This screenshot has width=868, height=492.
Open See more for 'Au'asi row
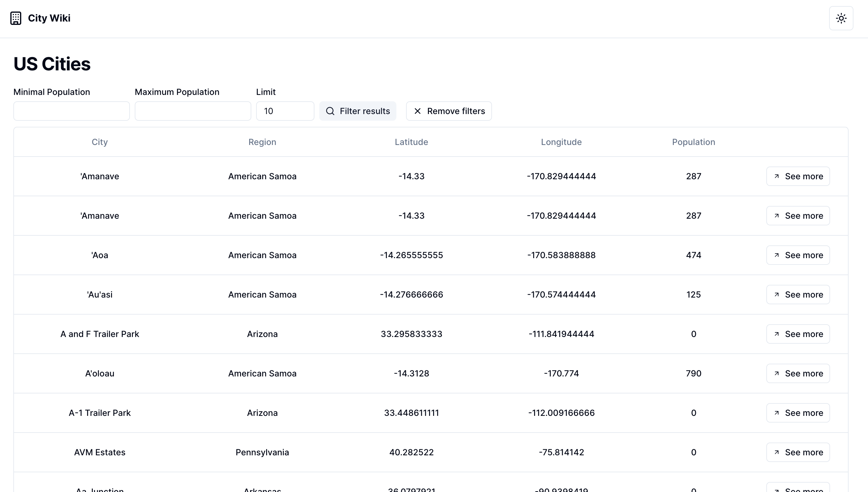pyautogui.click(x=798, y=295)
